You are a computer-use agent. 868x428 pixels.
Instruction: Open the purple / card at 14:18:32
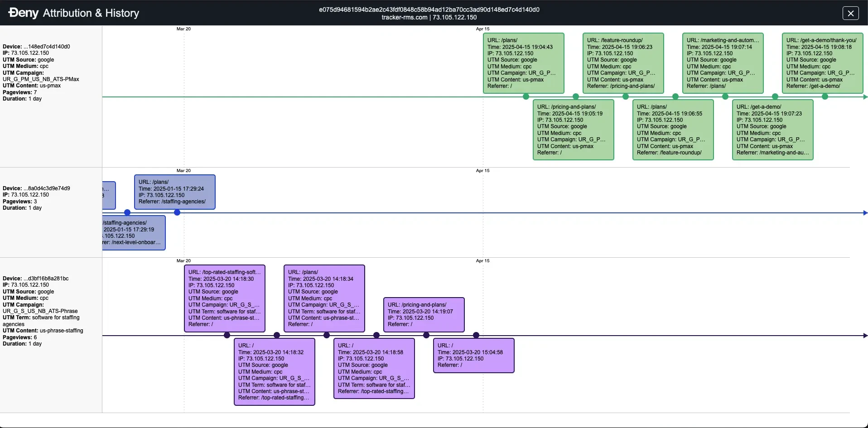(x=275, y=372)
